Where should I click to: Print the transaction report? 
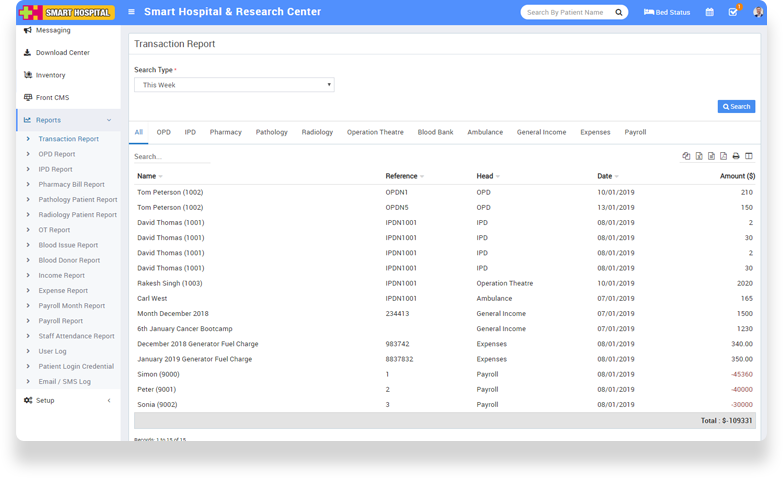tap(736, 156)
